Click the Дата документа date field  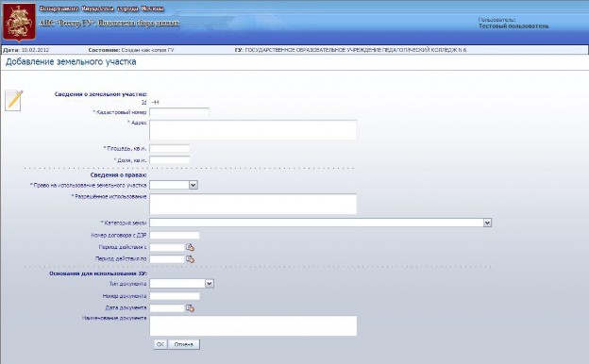point(167,308)
